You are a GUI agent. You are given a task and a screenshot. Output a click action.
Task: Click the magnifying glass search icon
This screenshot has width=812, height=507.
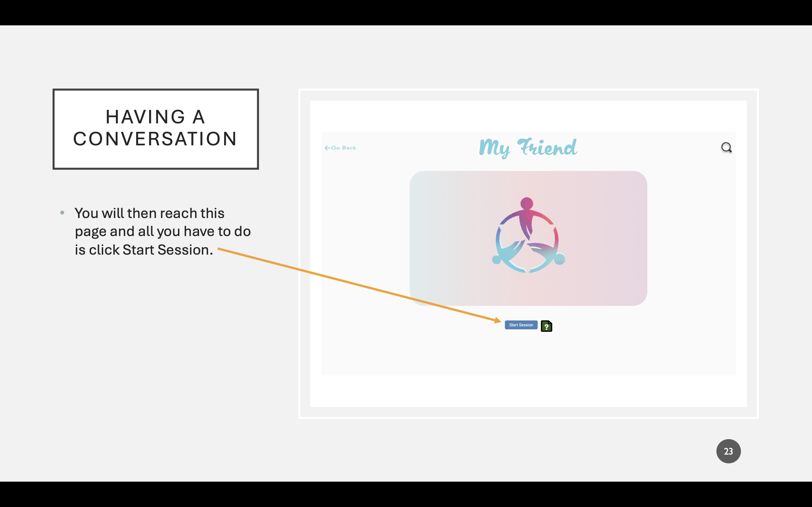tap(726, 148)
